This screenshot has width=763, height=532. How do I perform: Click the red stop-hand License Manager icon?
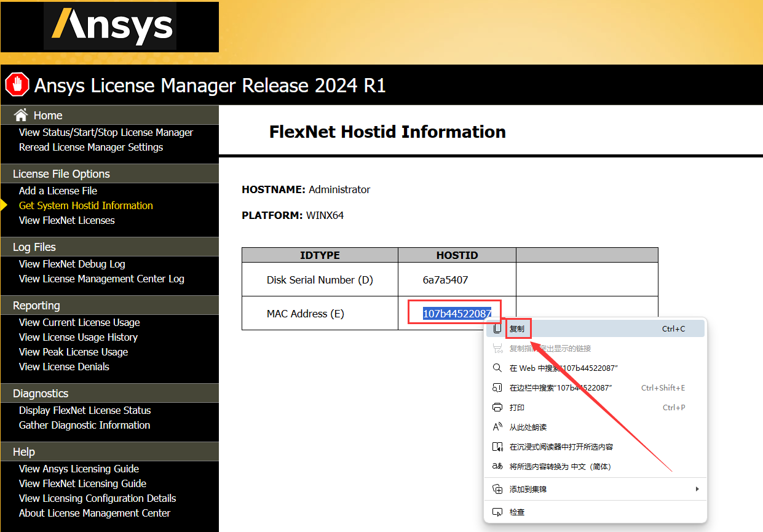(x=17, y=84)
